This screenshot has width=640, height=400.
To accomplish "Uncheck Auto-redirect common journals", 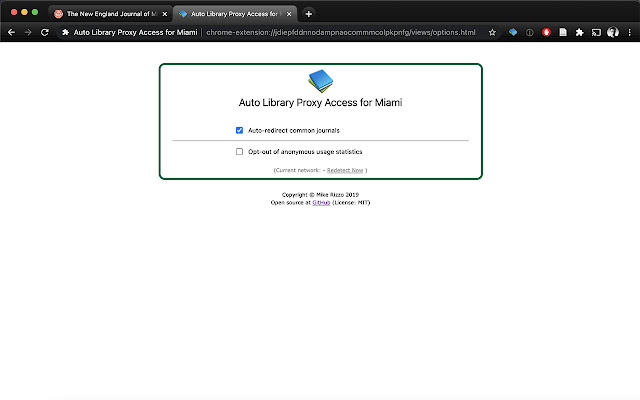I will point(239,130).
